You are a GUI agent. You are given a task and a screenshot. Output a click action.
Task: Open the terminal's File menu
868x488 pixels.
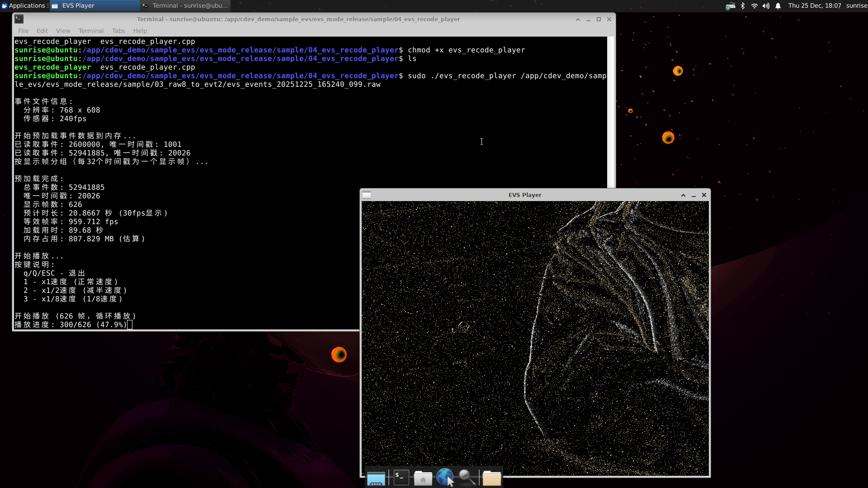click(23, 31)
